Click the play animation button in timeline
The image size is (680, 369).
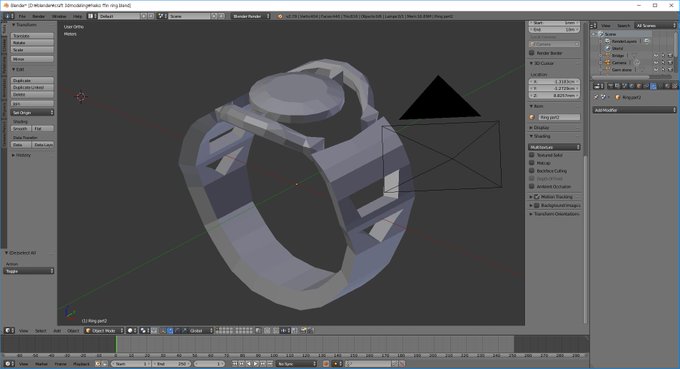pos(255,364)
